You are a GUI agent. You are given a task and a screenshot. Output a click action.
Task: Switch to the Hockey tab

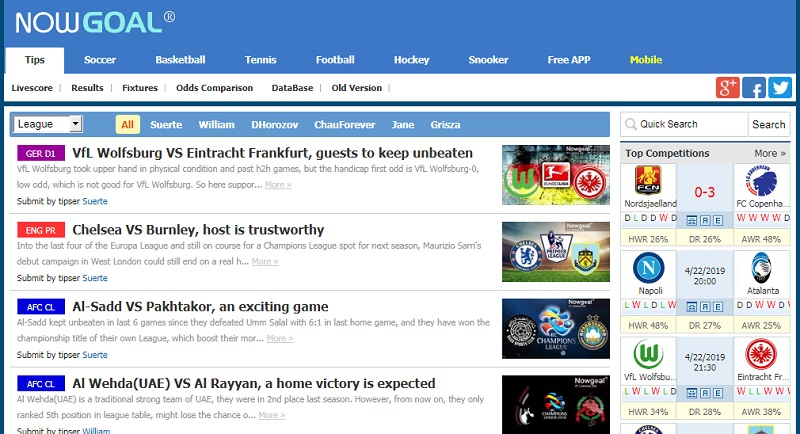[x=412, y=60]
